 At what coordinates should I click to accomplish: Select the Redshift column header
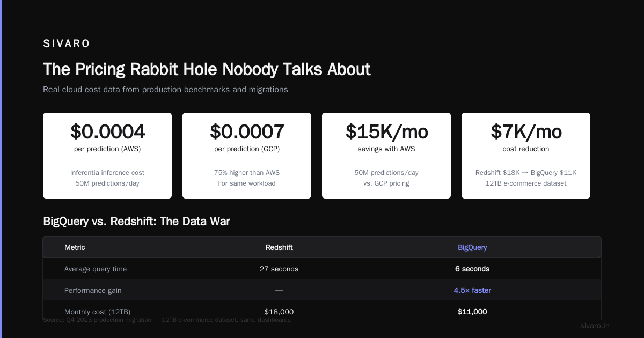click(279, 247)
